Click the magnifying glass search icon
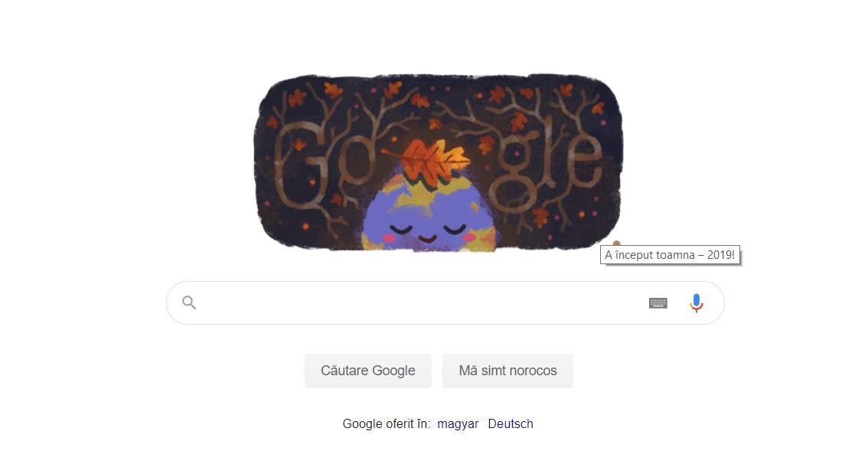This screenshot has width=868, height=474. pos(189,302)
